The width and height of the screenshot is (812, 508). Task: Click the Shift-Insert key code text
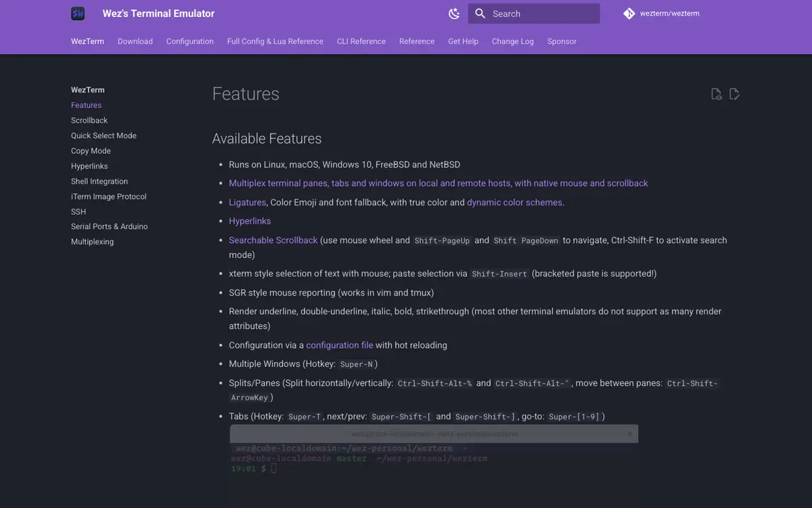(499, 274)
